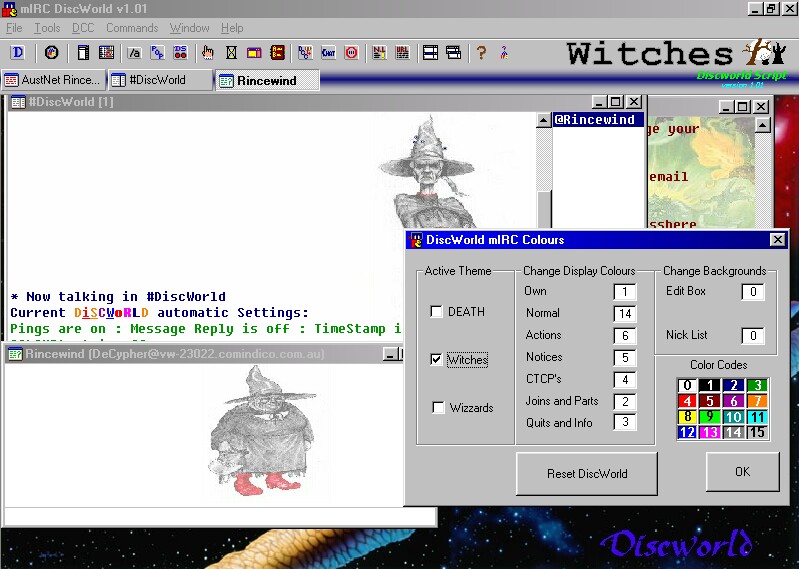Enable the DEATH theme checkbox
This screenshot has height=569, width=799.
(x=436, y=312)
